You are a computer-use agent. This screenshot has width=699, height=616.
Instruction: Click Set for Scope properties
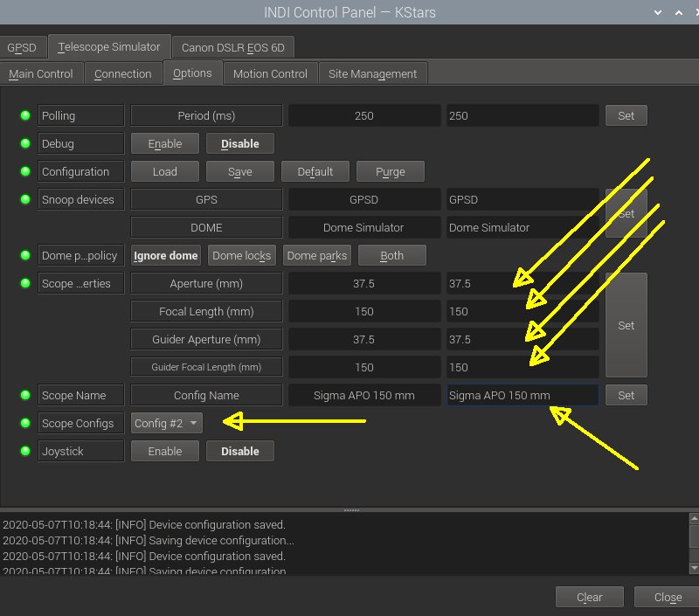[x=626, y=325]
